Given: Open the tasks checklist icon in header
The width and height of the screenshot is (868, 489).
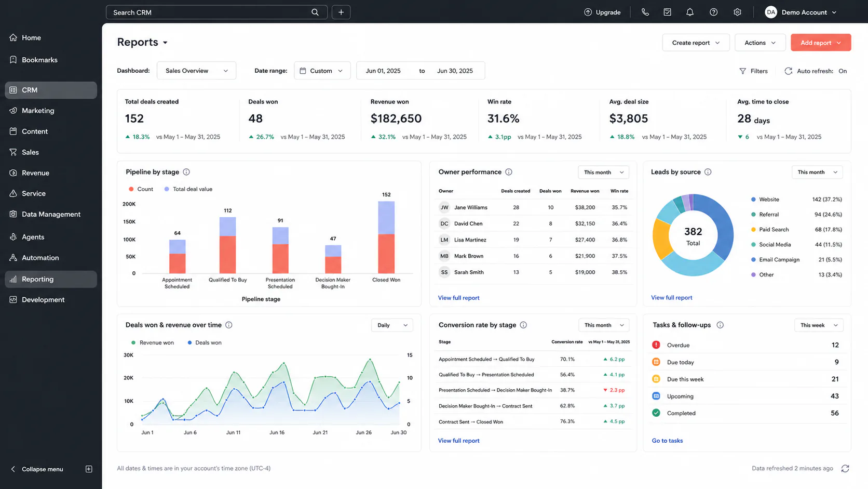Looking at the screenshot, I should pyautogui.click(x=668, y=12).
